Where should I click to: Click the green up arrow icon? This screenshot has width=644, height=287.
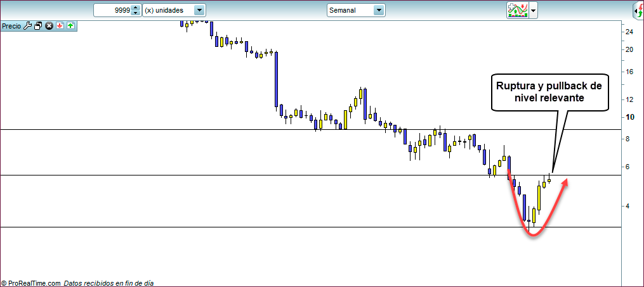tap(70, 26)
